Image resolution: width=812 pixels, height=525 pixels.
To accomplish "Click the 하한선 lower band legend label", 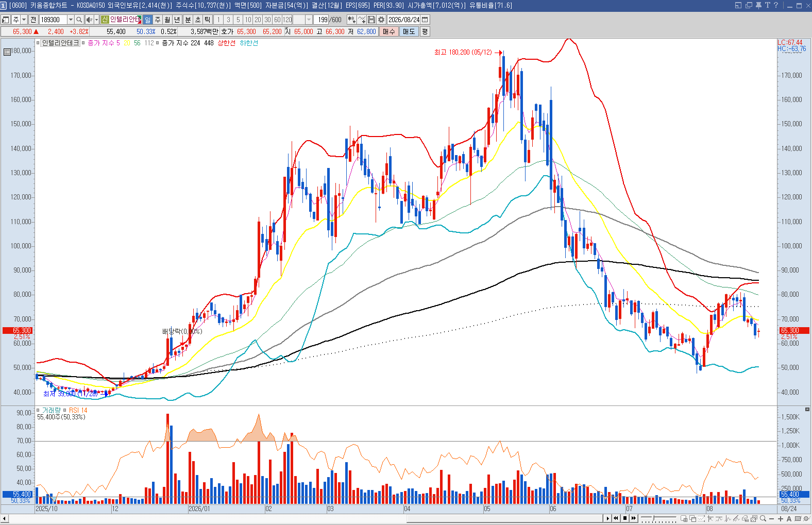I will click(249, 43).
